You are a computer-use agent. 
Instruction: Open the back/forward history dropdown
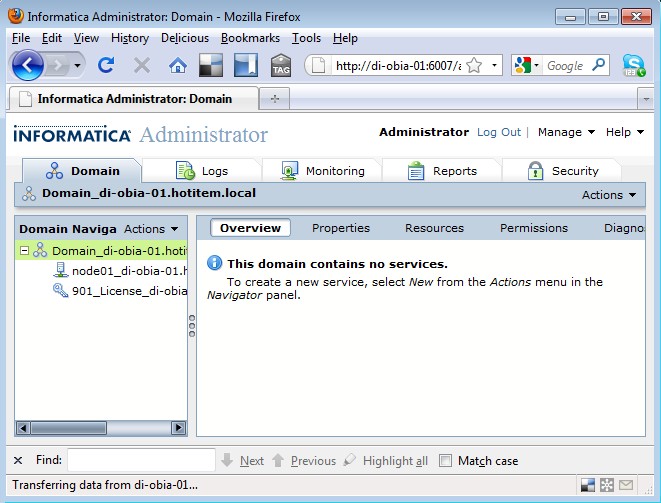(77, 65)
